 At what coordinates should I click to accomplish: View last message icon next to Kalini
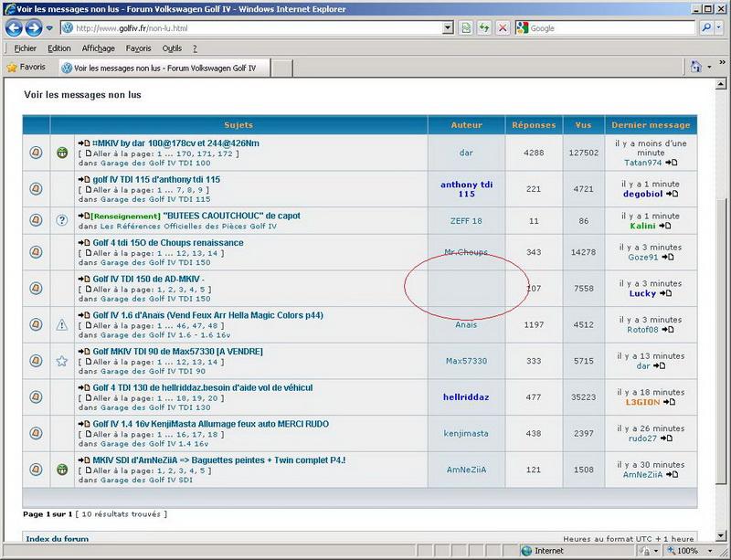[665, 226]
